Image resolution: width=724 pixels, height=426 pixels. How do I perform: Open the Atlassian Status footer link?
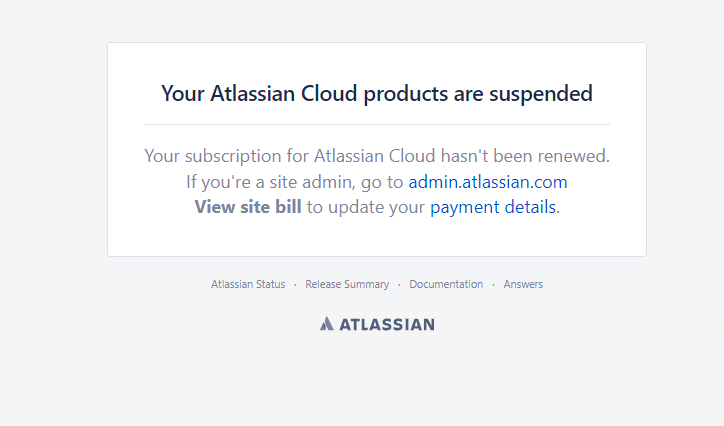tap(248, 284)
